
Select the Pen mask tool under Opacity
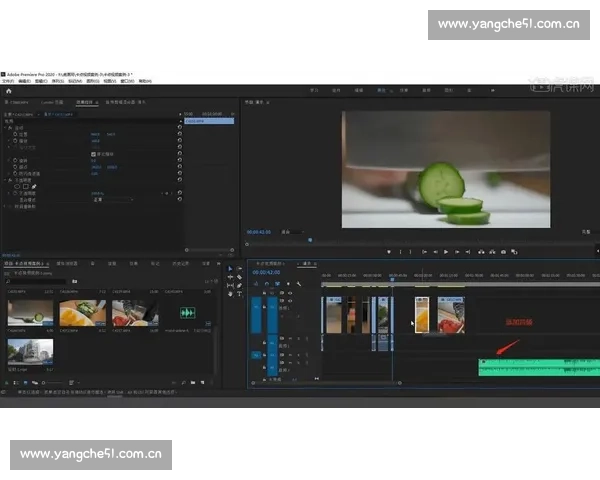click(33, 186)
